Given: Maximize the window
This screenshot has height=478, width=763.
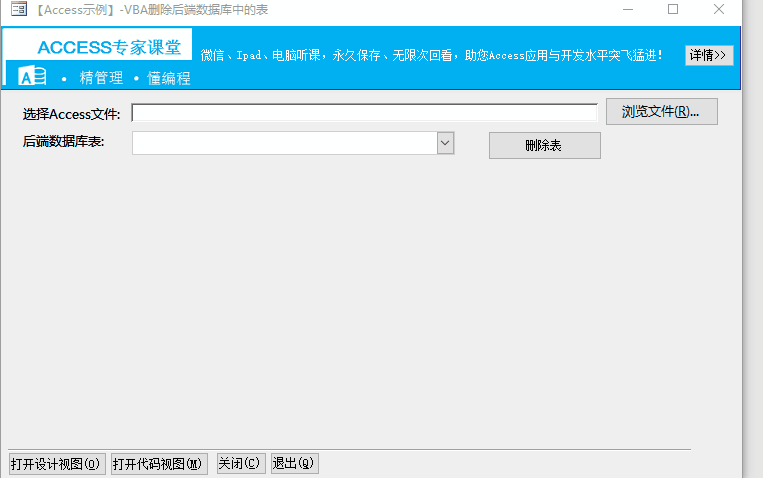Looking at the screenshot, I should coord(673,9).
